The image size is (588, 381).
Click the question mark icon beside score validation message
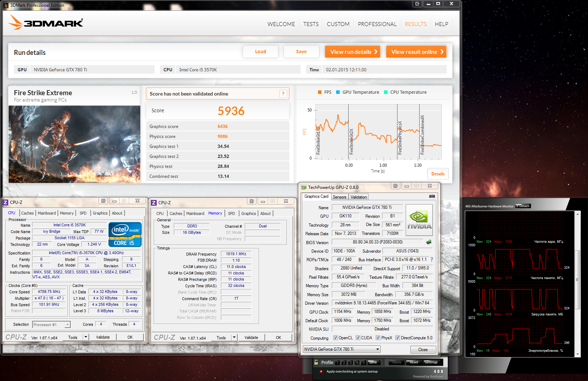[283, 94]
